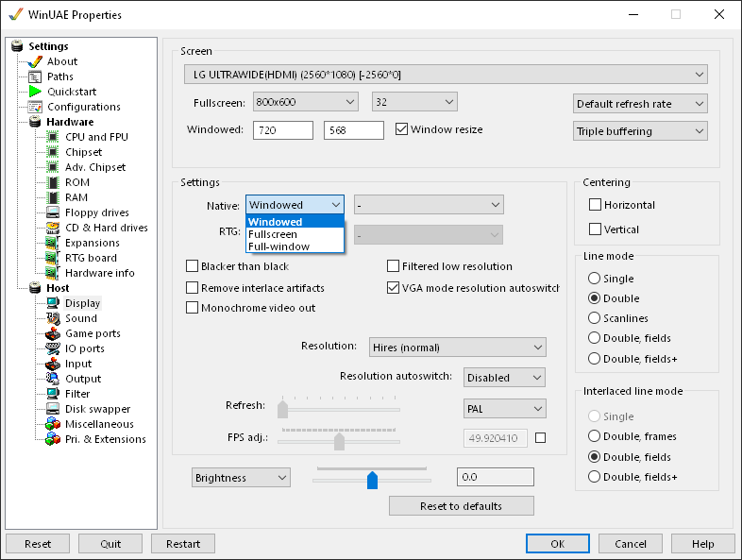Click the Restart button
The width and height of the screenshot is (742, 560).
[x=183, y=544]
